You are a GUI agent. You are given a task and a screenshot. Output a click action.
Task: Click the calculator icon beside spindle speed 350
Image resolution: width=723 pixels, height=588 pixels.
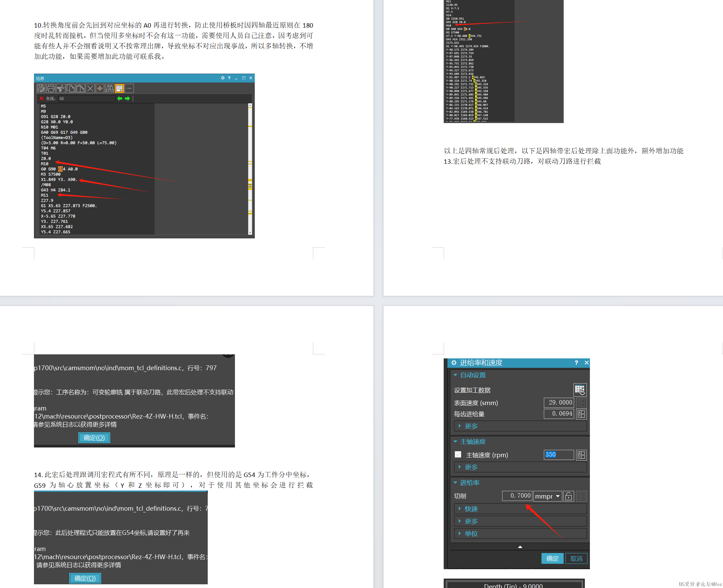tap(581, 455)
